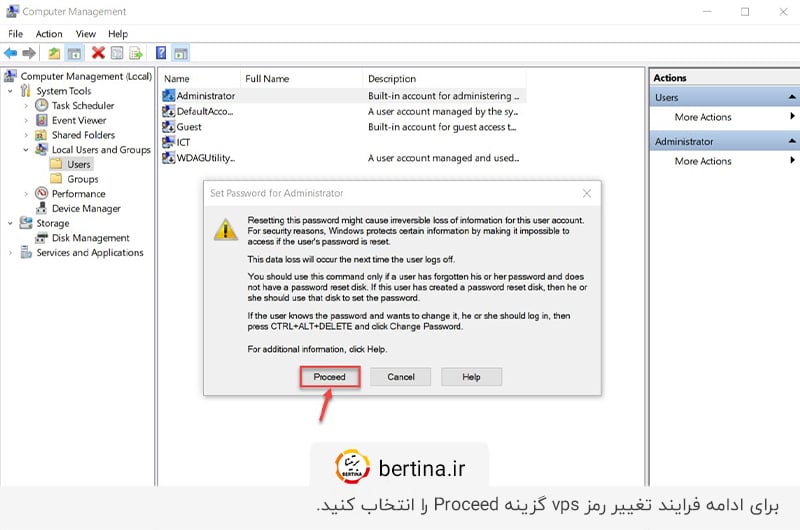800x530 pixels.
Task: Click the Forward arrow toolbar icon
Action: 29,53
